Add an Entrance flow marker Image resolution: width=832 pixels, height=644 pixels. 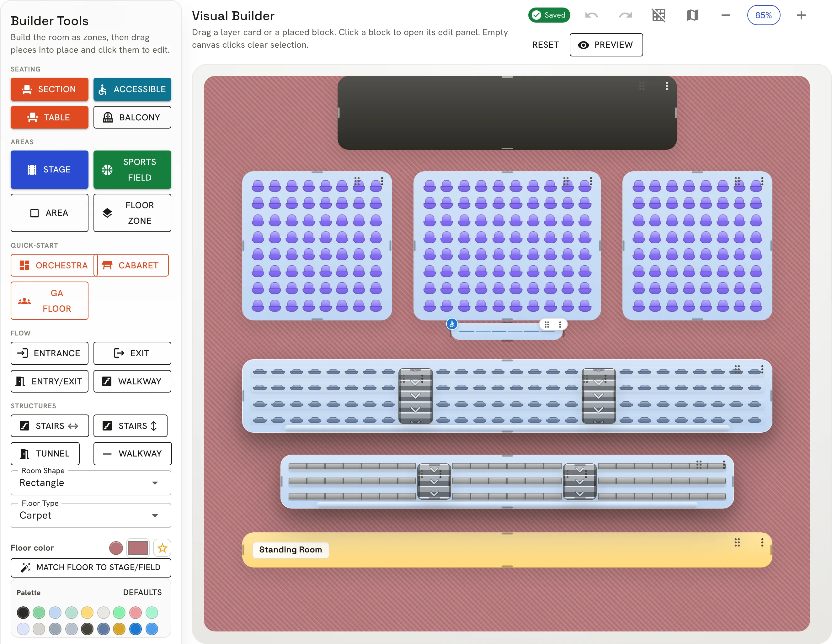coord(50,353)
